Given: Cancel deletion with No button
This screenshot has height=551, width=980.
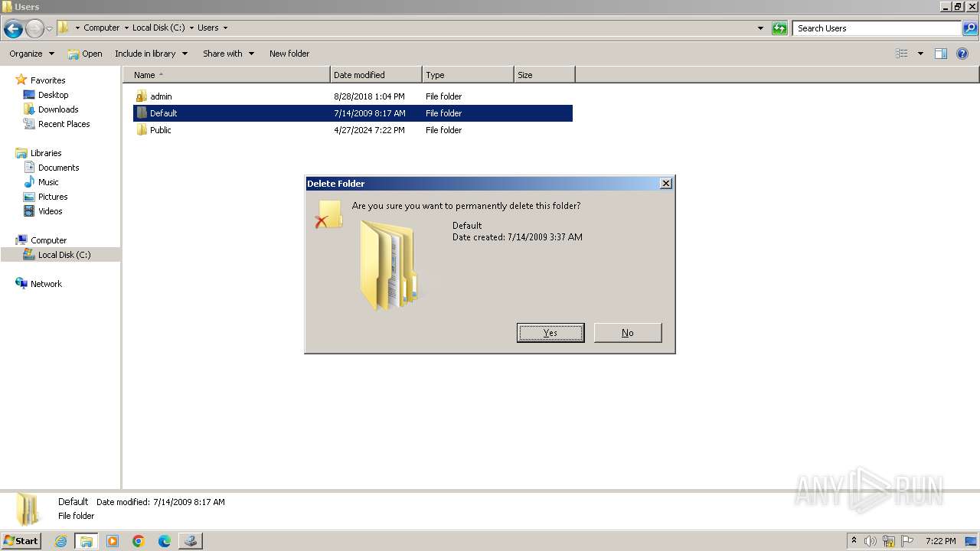Looking at the screenshot, I should point(628,333).
